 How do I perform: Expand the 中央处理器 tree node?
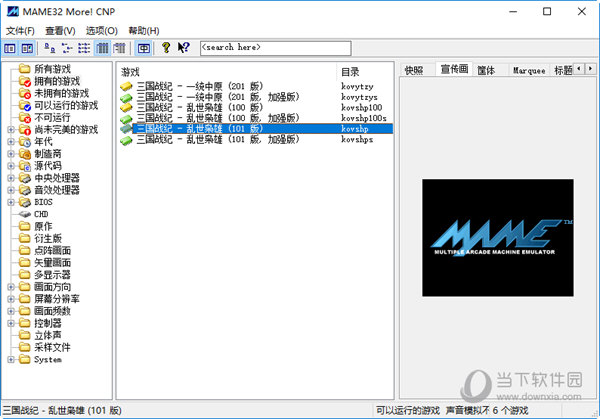point(11,178)
